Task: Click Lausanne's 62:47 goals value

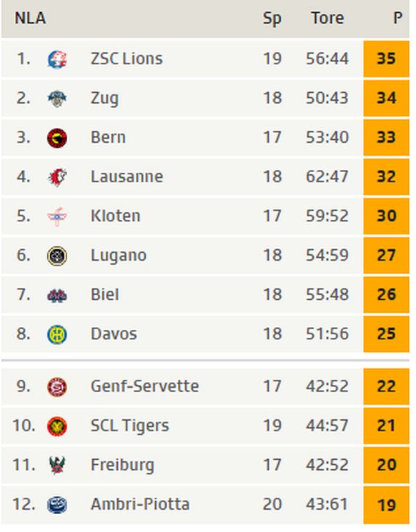Action: [327, 177]
